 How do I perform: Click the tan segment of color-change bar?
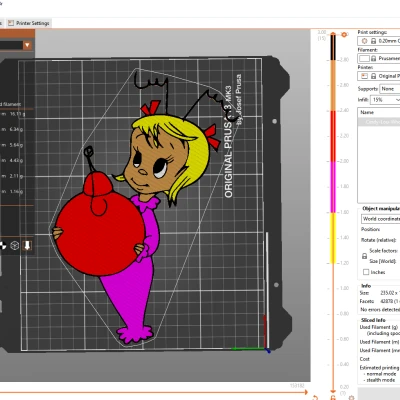(x=333, y=86)
